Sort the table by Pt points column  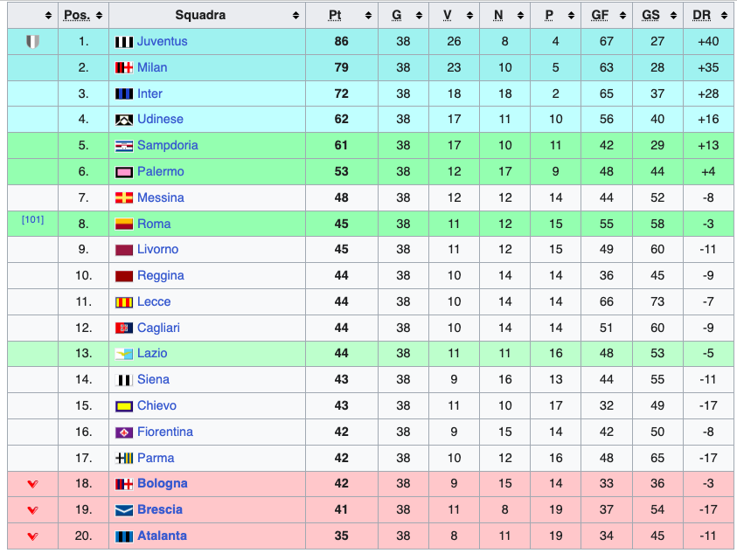click(342, 16)
